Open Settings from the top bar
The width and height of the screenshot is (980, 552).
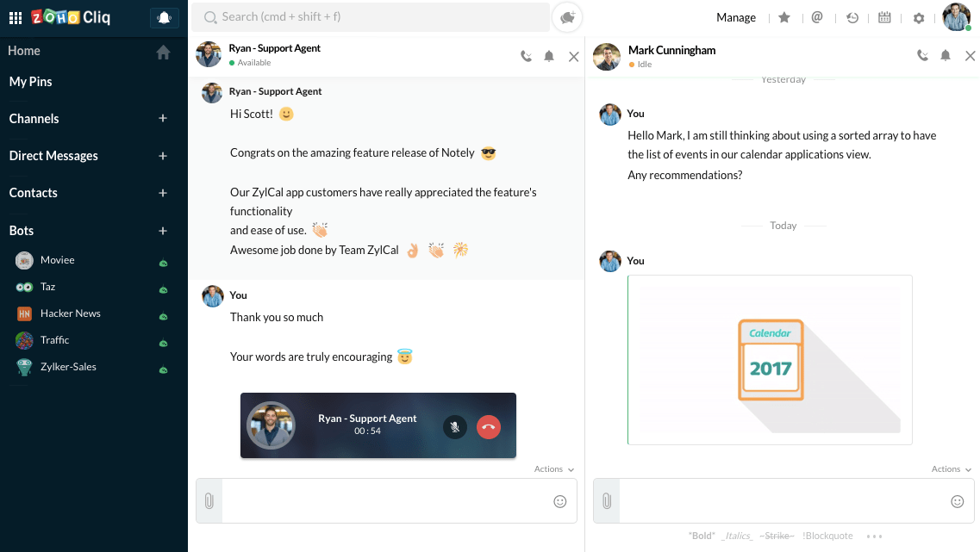pyautogui.click(x=918, y=17)
